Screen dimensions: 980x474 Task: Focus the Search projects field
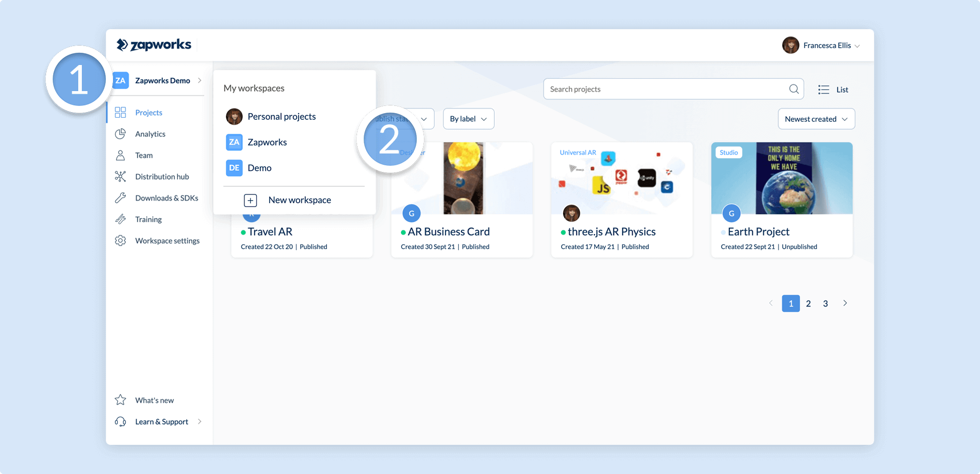673,89
